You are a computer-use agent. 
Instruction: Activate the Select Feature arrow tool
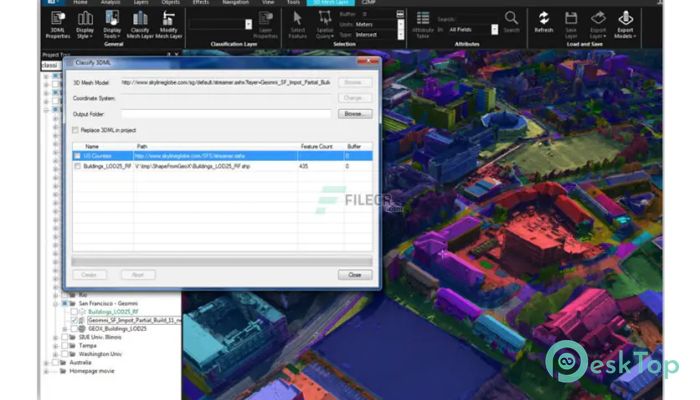click(297, 25)
